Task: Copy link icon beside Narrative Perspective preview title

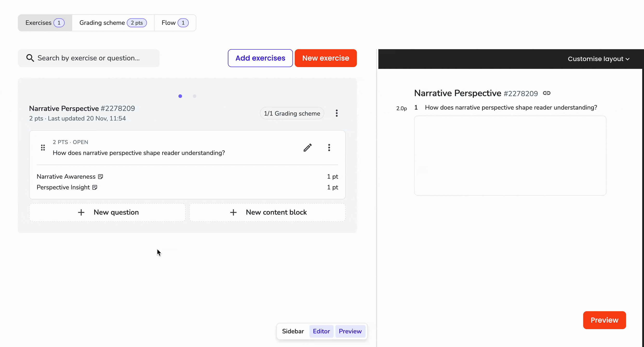Action: 546,93
